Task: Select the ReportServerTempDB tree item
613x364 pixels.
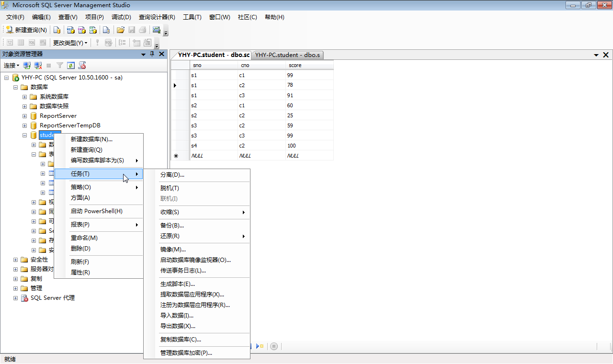Action: (70, 125)
